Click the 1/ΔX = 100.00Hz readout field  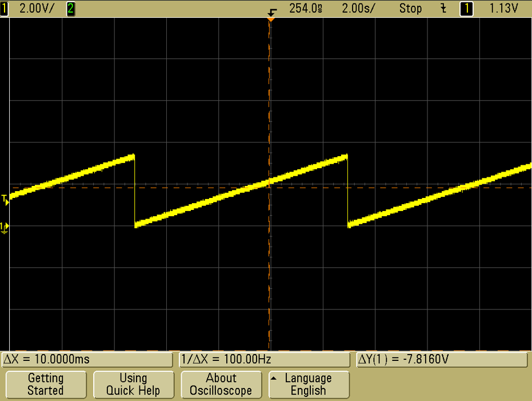pos(264,360)
